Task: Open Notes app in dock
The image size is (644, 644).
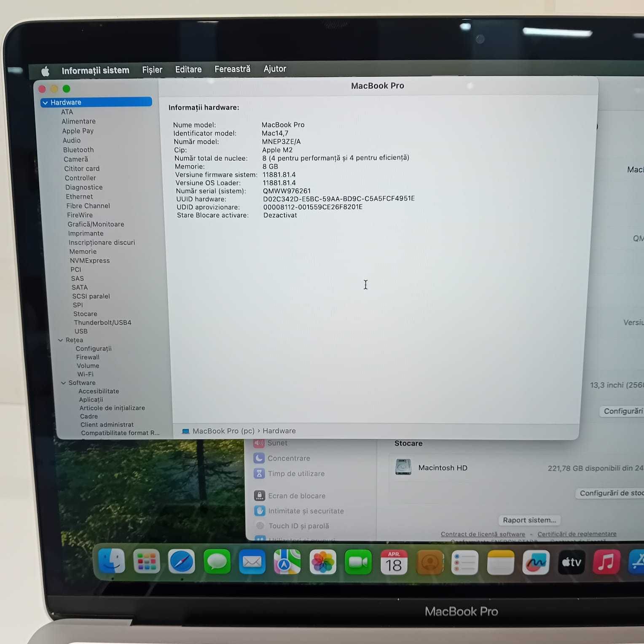Action: click(500, 562)
